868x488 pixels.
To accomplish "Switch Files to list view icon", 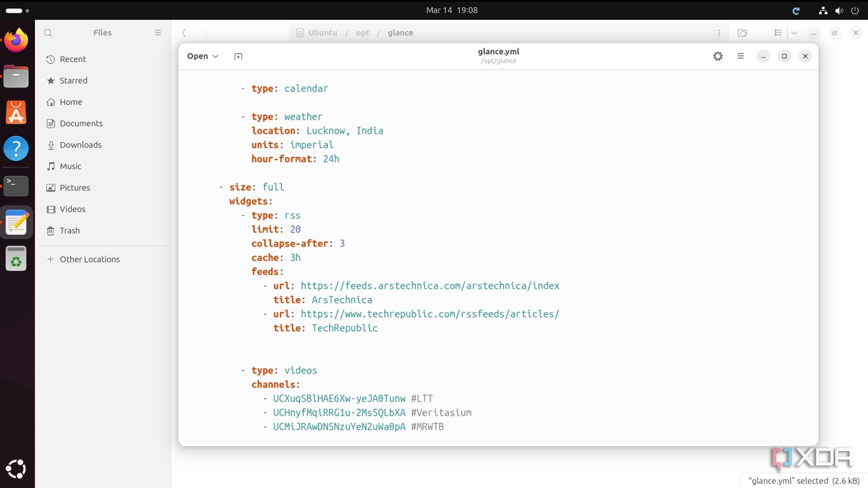I will click(778, 33).
